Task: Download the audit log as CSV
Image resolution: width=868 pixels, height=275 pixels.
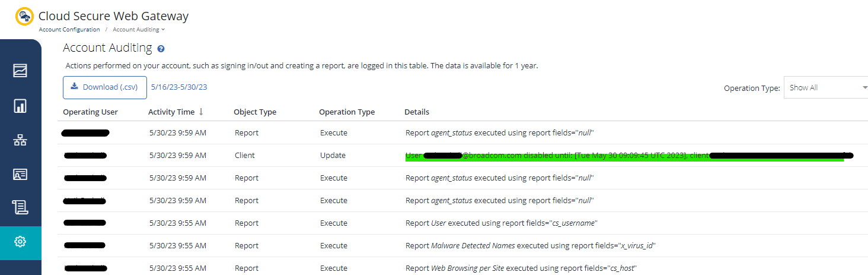Action: click(104, 87)
